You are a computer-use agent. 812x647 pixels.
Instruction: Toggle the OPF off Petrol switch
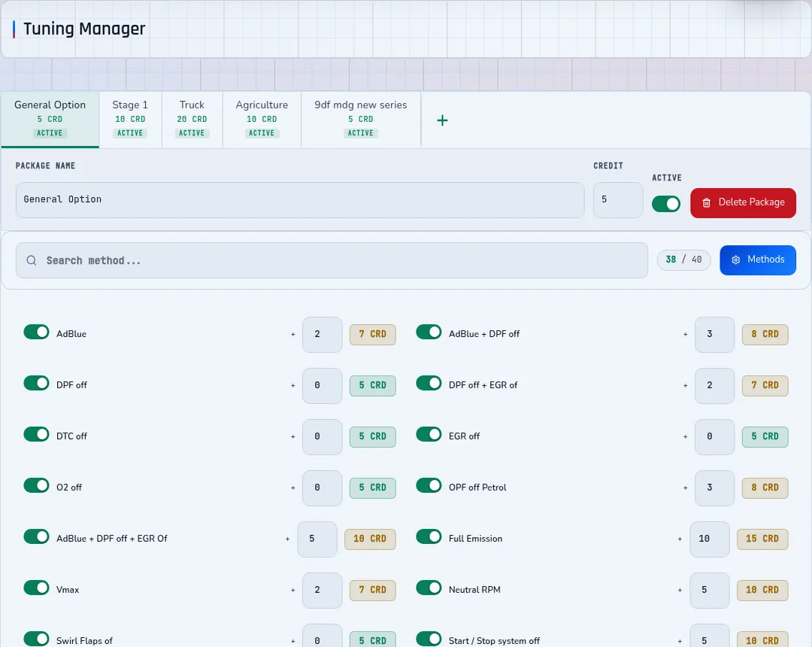[429, 485]
